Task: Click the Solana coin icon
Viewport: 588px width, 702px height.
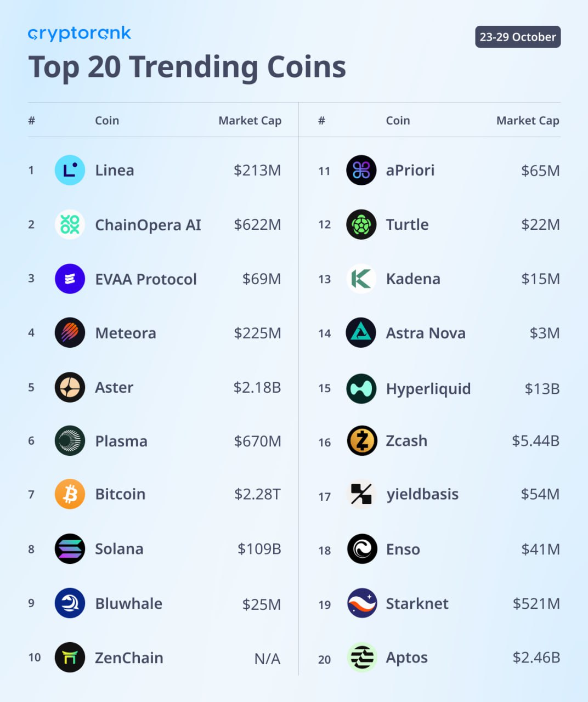Action: coord(70,548)
